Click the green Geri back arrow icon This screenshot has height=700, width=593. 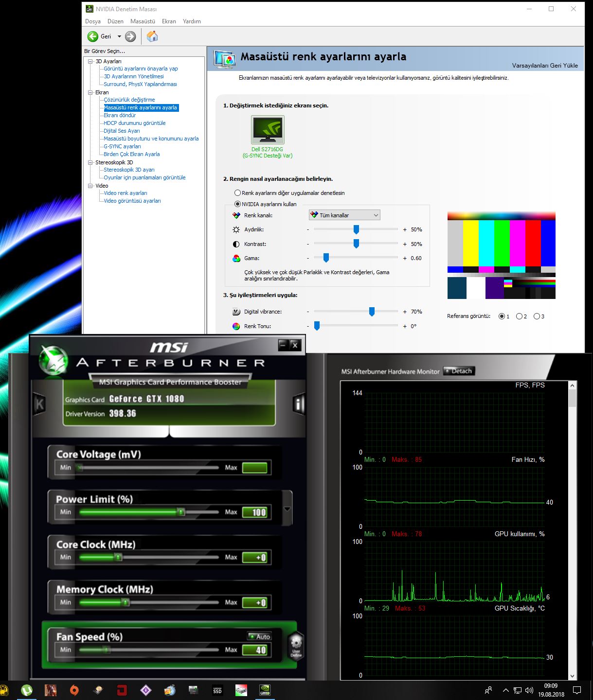pyautogui.click(x=92, y=36)
